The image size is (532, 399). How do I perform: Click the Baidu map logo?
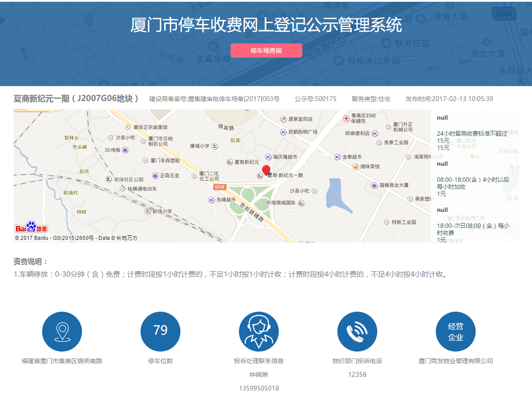31,227
